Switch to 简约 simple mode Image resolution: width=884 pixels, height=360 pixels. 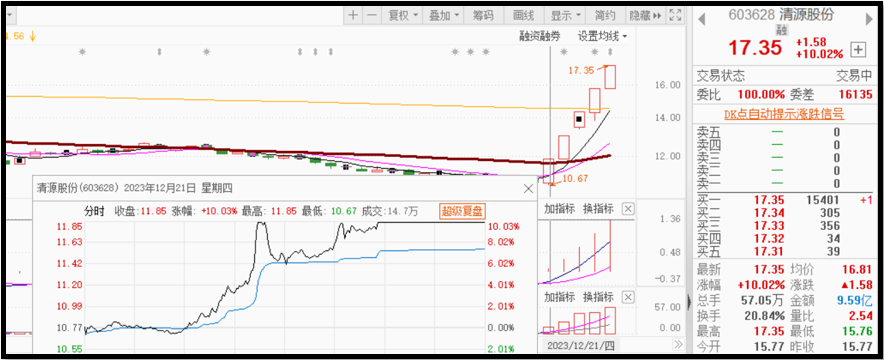pos(605,16)
